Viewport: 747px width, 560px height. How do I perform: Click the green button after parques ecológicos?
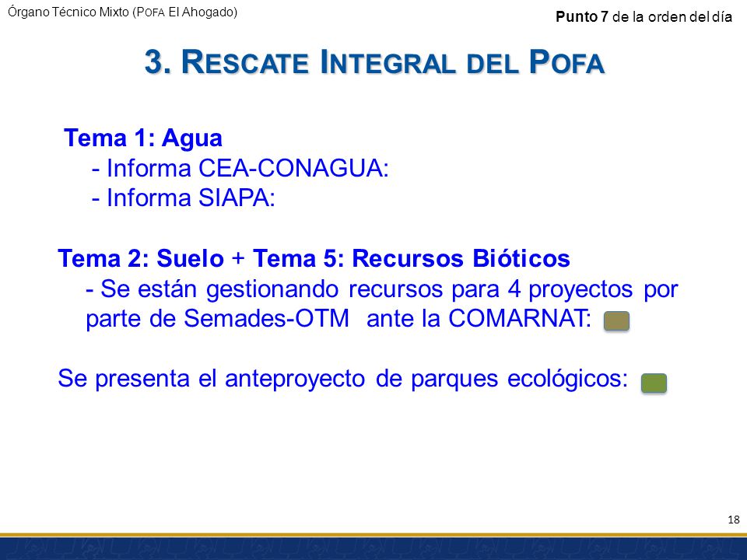coord(654,383)
